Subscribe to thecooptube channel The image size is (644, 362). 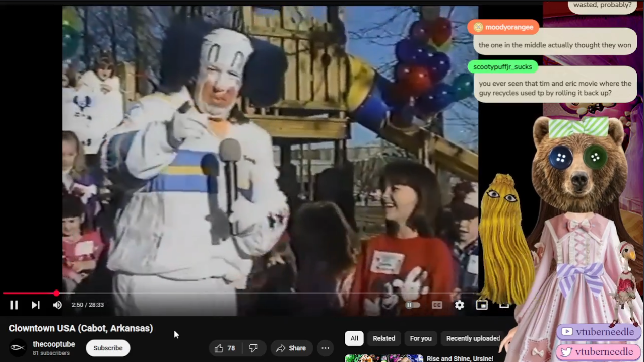[108, 348]
